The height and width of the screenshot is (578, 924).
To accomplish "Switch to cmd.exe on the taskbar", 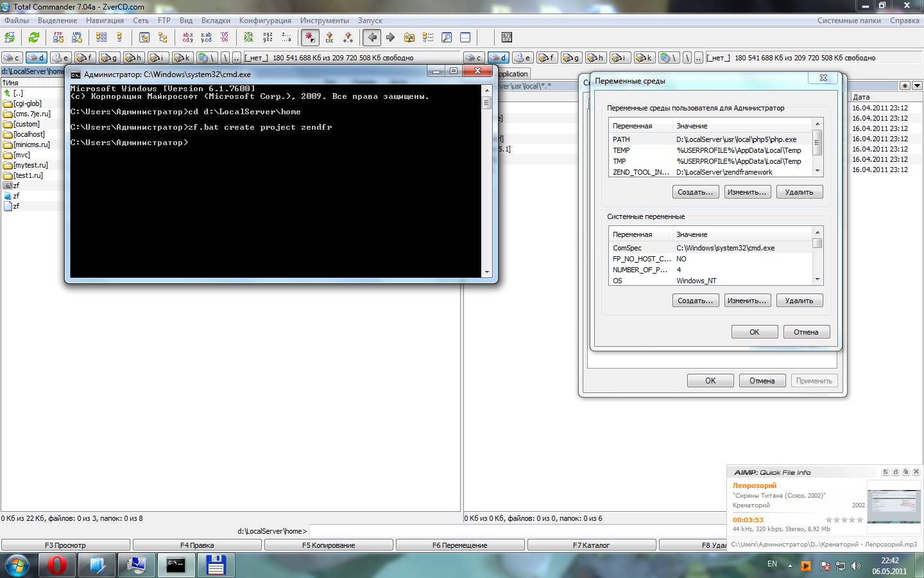I will pos(176,566).
